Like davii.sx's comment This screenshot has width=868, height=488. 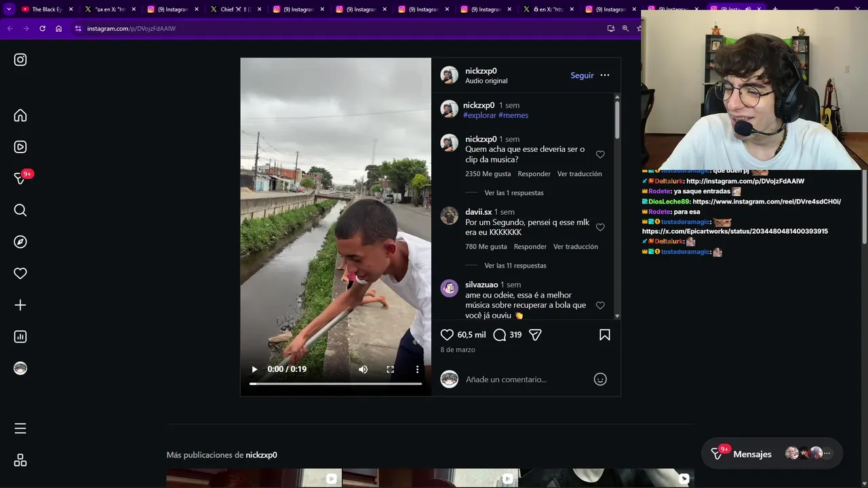[x=600, y=227]
